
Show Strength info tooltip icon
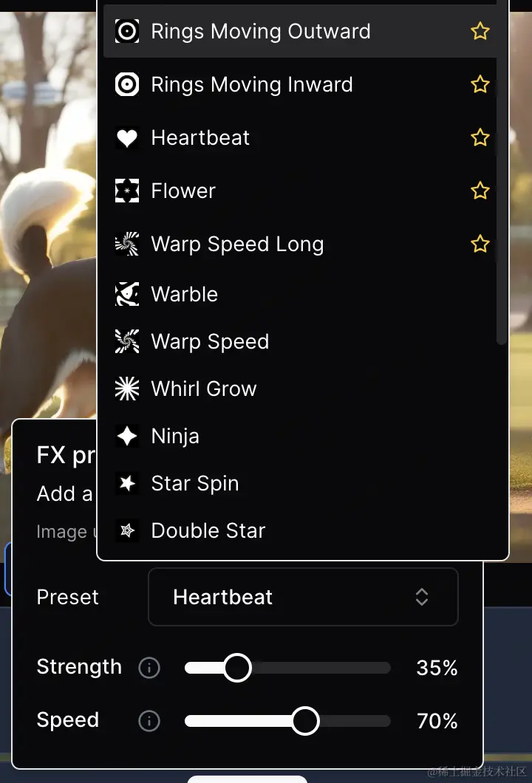(149, 667)
